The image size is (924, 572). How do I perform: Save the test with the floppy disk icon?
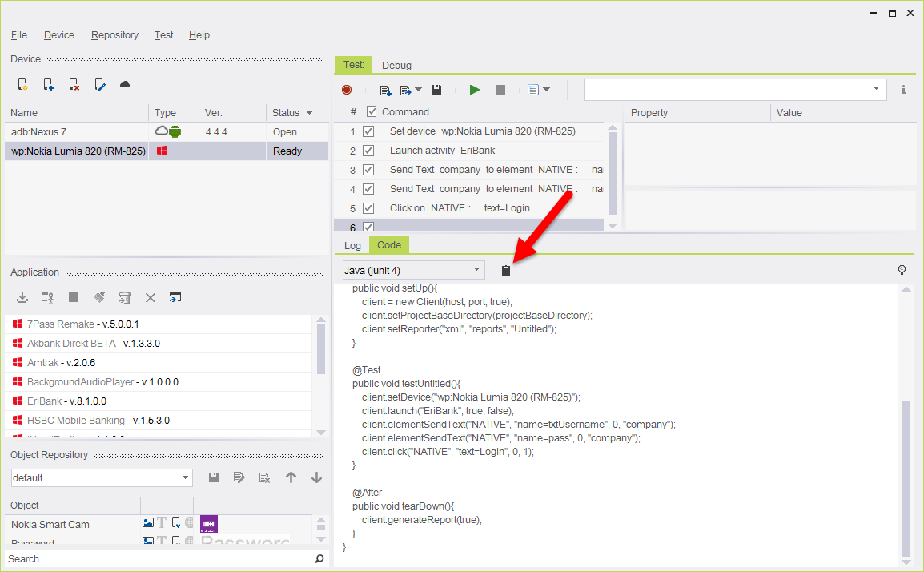pyautogui.click(x=436, y=90)
